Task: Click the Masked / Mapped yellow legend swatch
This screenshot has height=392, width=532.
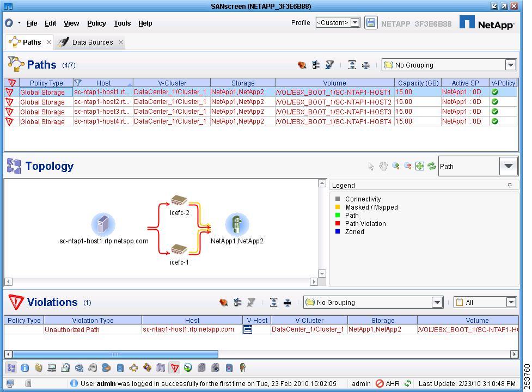Action: [338, 207]
